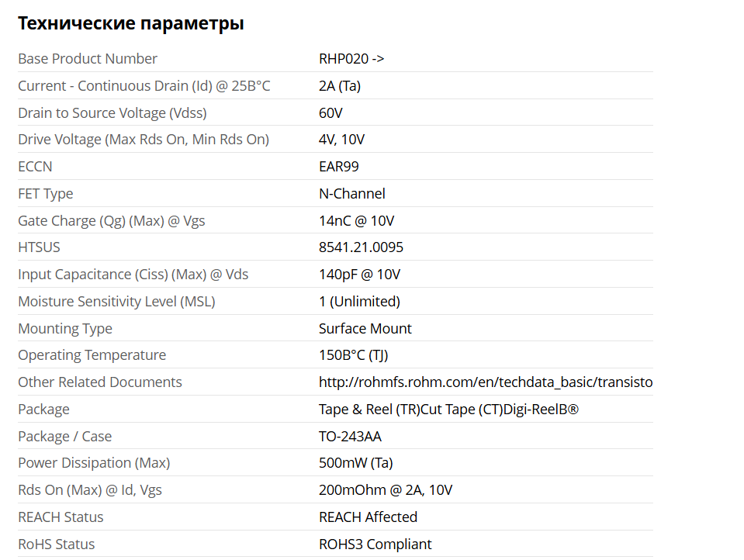Image resolution: width=744 pixels, height=560 pixels.
Task: Click the 500mW (Ta) power dissipation value
Action: 355,463
